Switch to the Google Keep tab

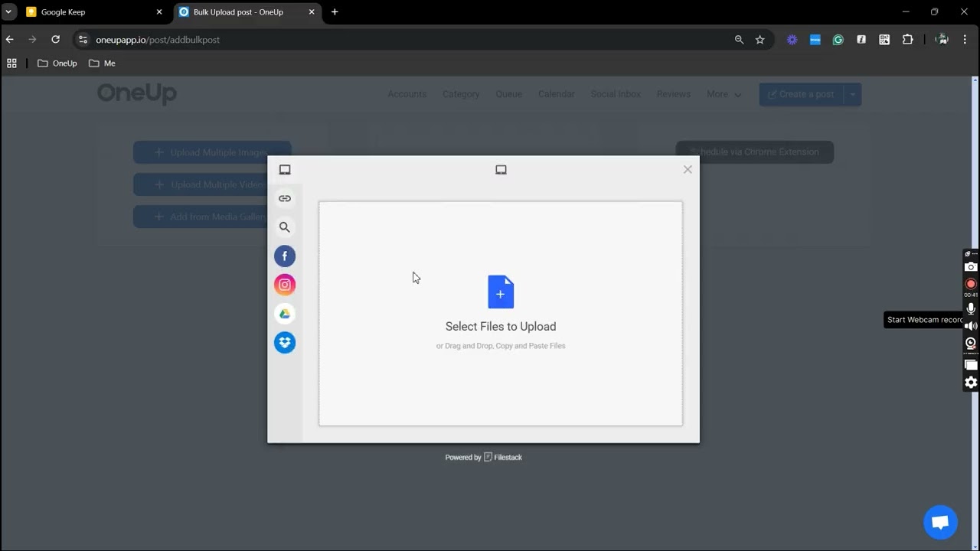coord(94,12)
